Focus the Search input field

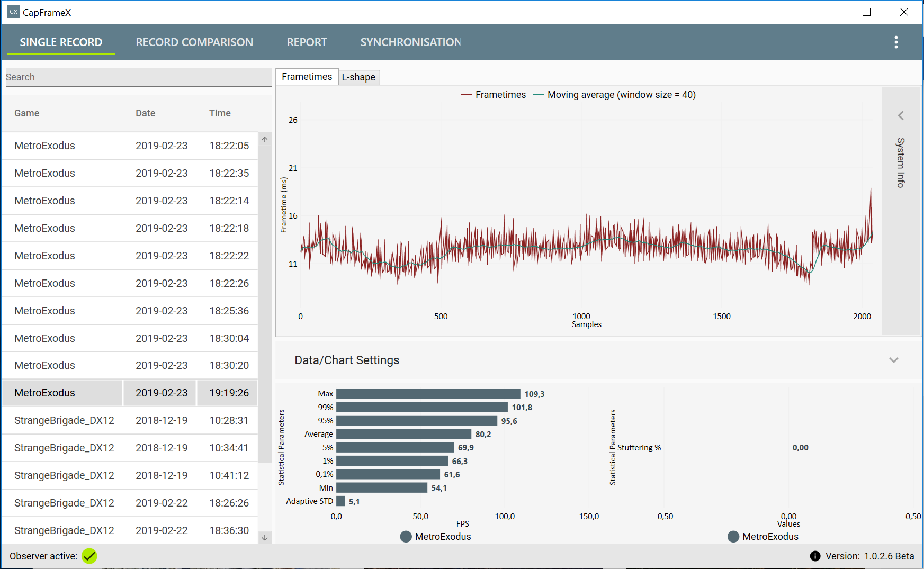point(138,77)
